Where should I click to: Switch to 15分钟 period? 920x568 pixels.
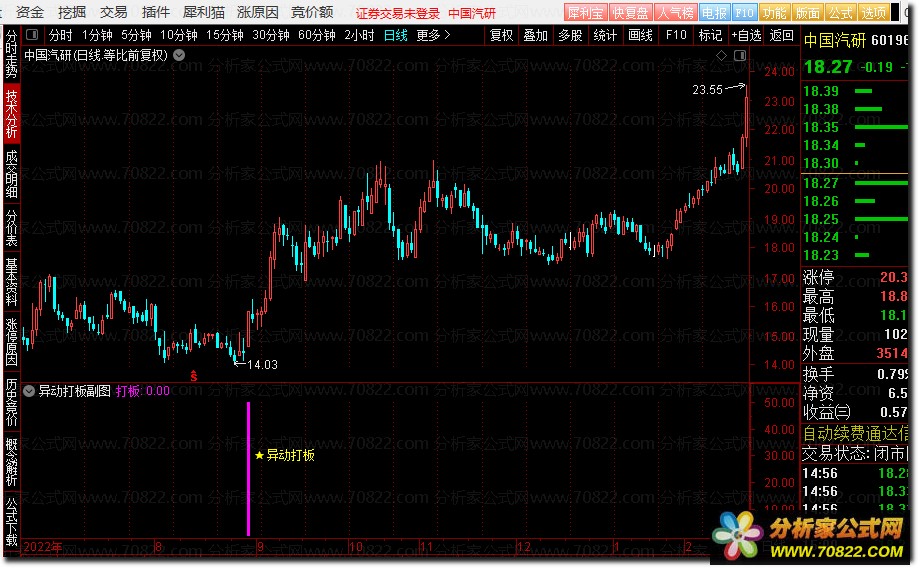pos(225,35)
